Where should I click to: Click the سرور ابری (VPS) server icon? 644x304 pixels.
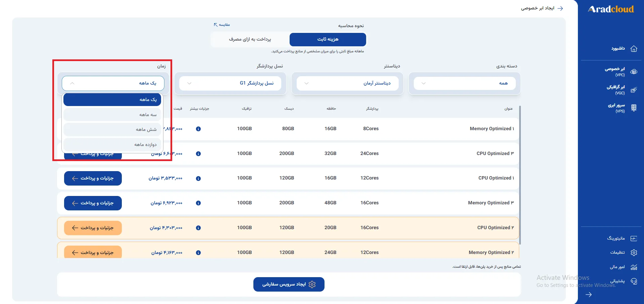[x=634, y=108]
